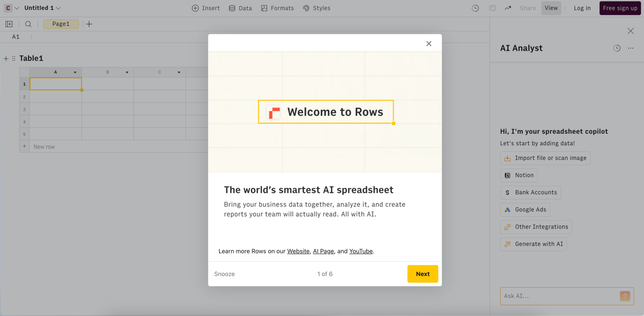Switch to View mode
The image size is (644, 316).
tap(551, 8)
